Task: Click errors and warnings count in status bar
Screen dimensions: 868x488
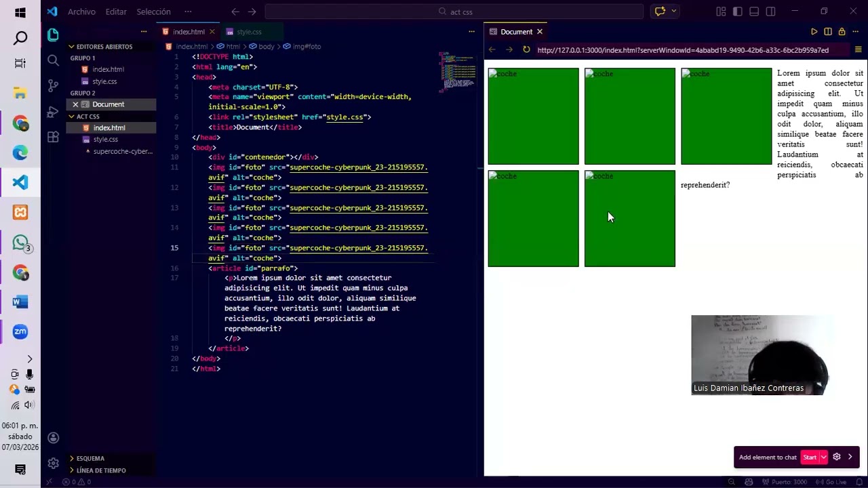Action: tap(77, 482)
